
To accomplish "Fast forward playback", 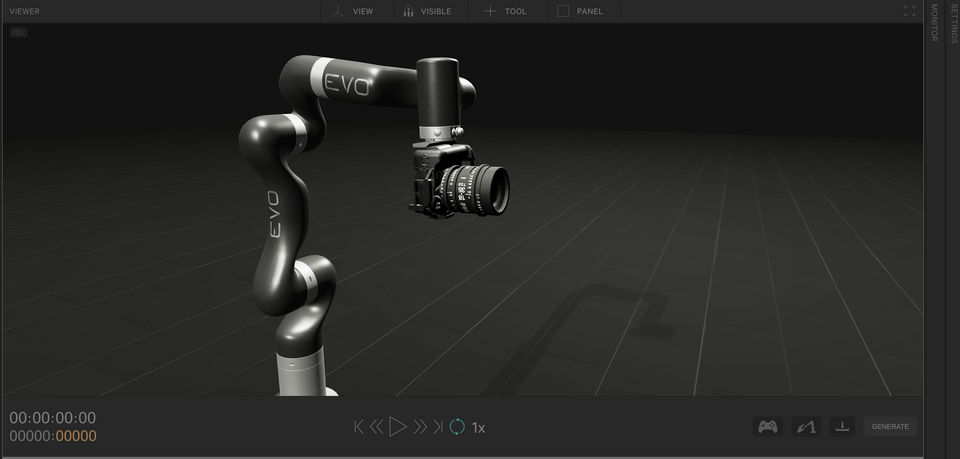I will click(x=420, y=427).
